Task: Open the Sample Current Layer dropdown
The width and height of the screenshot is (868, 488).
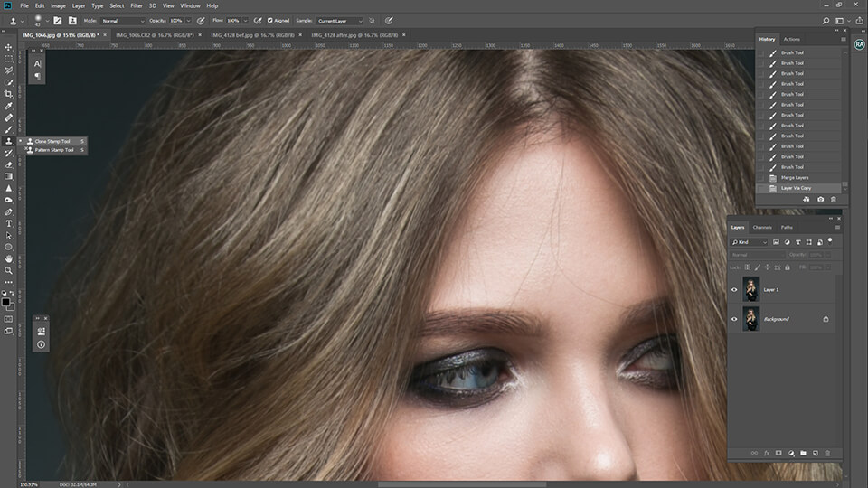Action: [340, 21]
